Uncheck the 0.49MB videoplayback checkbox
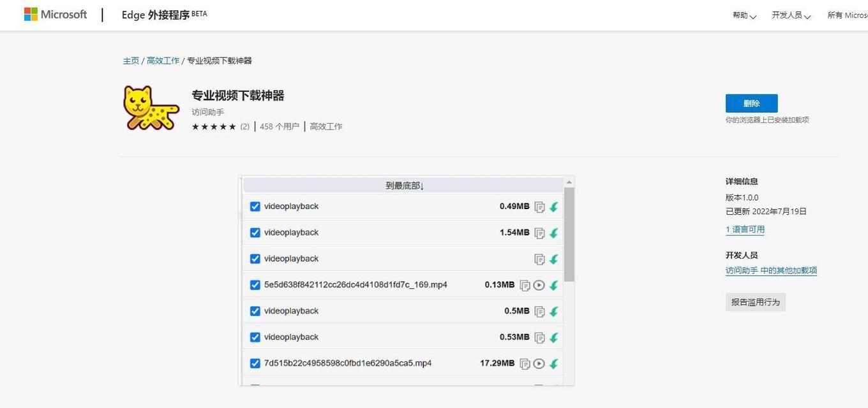Image resolution: width=868 pixels, height=408 pixels. tap(255, 207)
